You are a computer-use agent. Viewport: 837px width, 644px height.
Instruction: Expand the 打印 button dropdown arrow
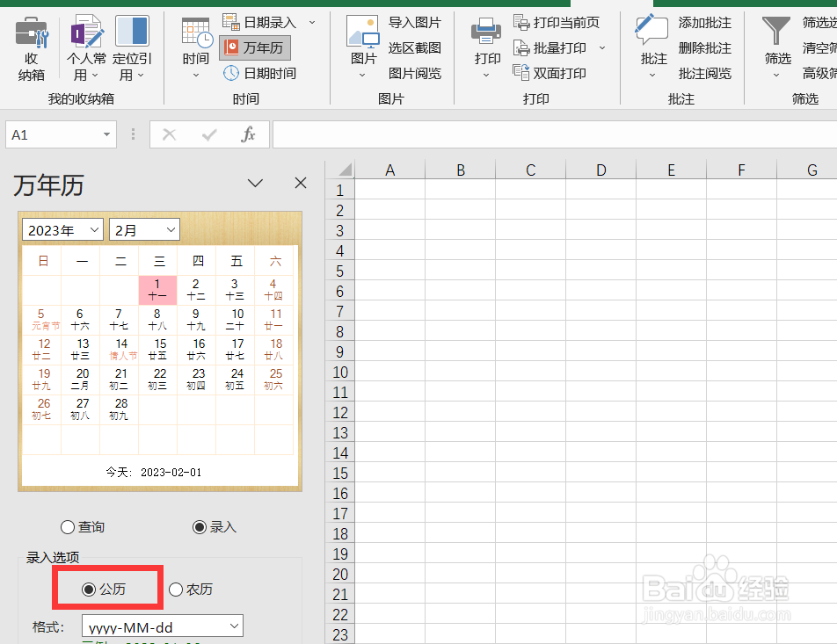pyautogui.click(x=485, y=76)
